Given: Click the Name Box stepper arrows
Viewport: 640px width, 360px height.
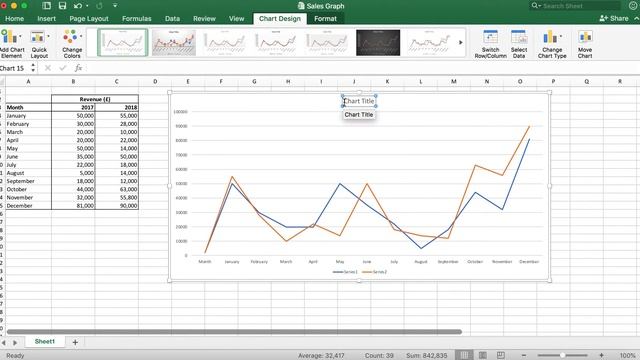Looking at the screenshot, I should pos(33,69).
